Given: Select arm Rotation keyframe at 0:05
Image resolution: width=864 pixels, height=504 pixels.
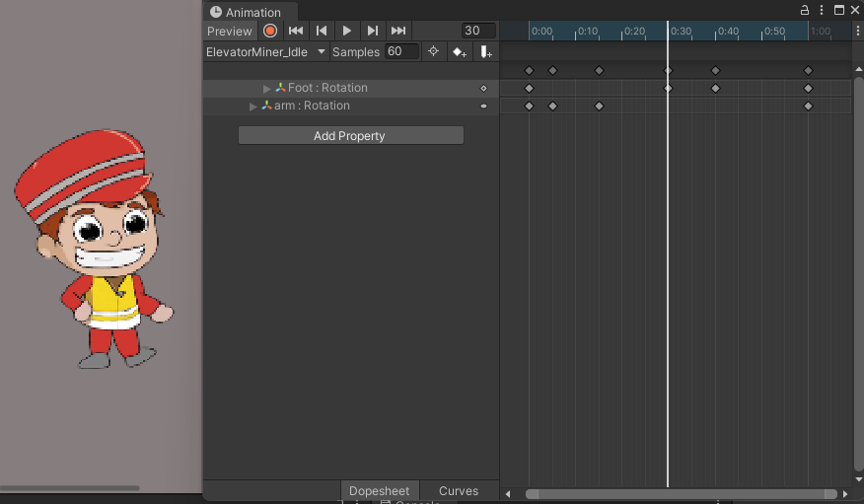Looking at the screenshot, I should click(552, 106).
